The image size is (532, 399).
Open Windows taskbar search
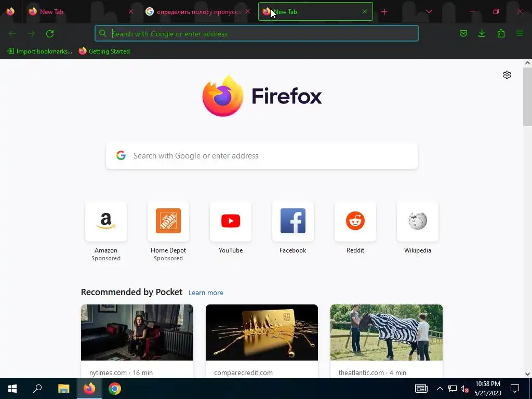[x=37, y=389]
